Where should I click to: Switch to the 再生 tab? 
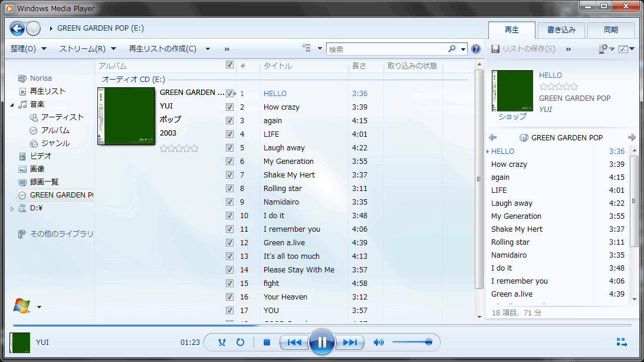click(512, 29)
